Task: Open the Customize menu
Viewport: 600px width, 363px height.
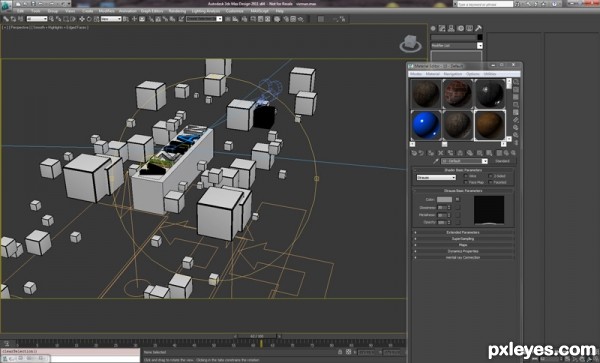Action: click(235, 11)
